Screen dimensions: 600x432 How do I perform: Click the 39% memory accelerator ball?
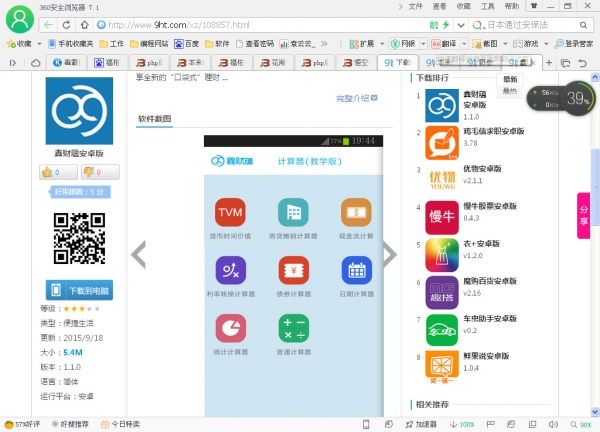tap(578, 99)
